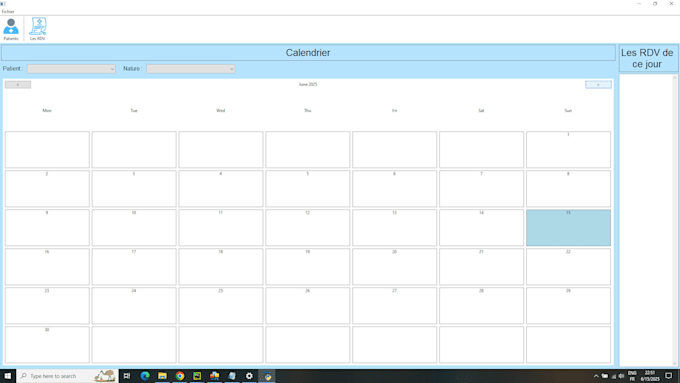Select June 1 day cell
Image resolution: width=680 pixels, height=383 pixels.
[568, 150]
